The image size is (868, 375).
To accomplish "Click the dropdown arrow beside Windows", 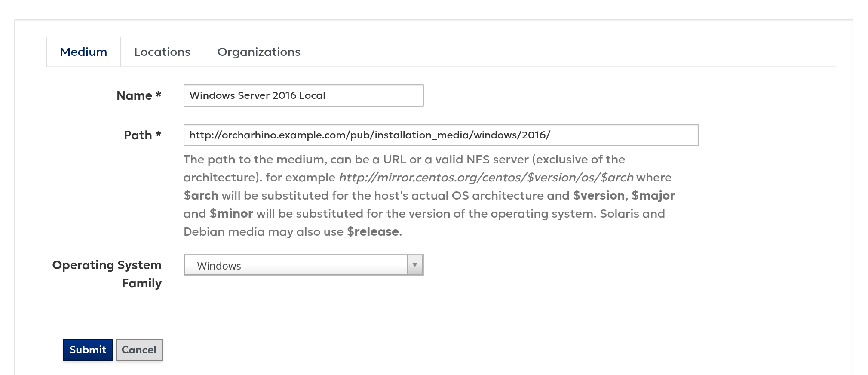I will [x=415, y=265].
